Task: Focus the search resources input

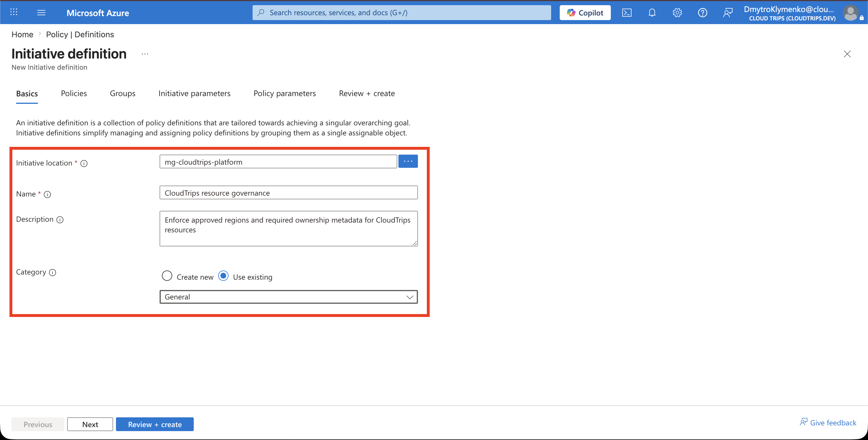Action: (402, 13)
